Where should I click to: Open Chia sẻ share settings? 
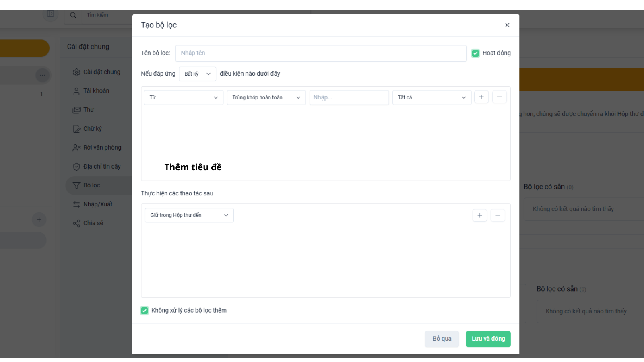(x=88, y=223)
